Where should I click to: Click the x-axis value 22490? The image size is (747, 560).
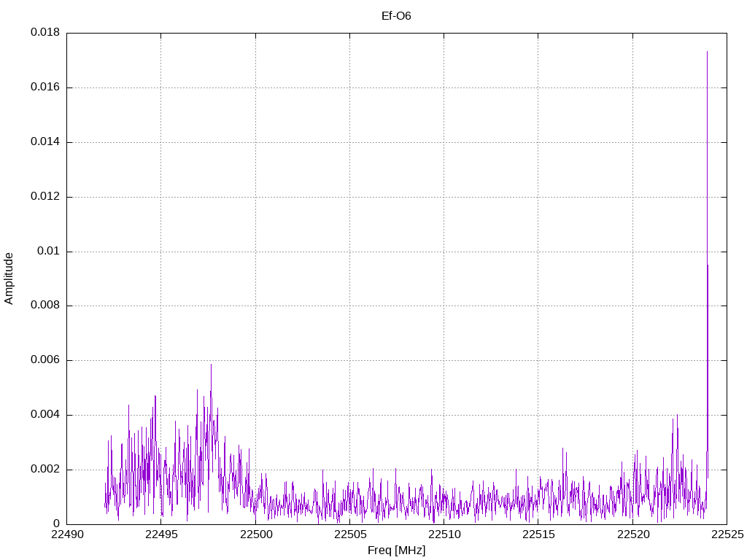pos(66,534)
